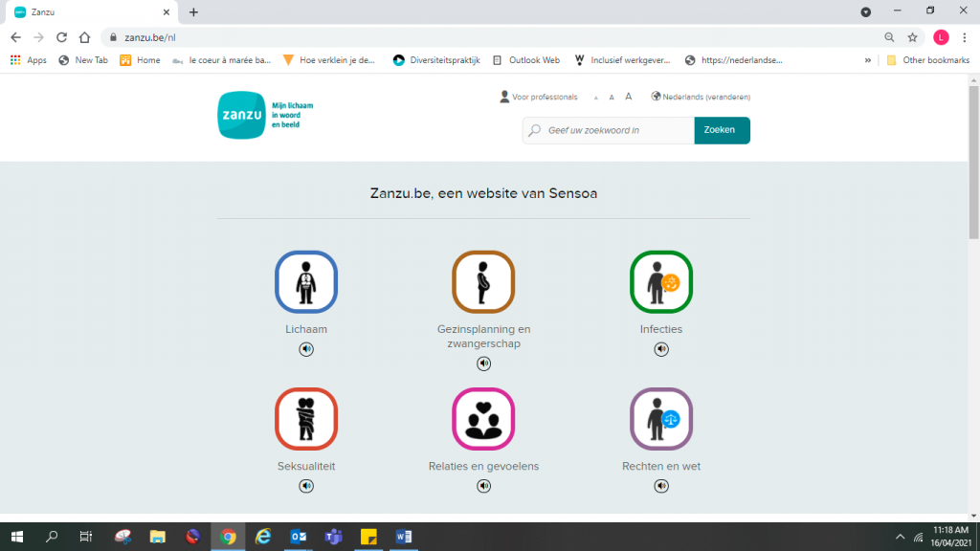Play the audio for Lichaam

[x=306, y=349]
